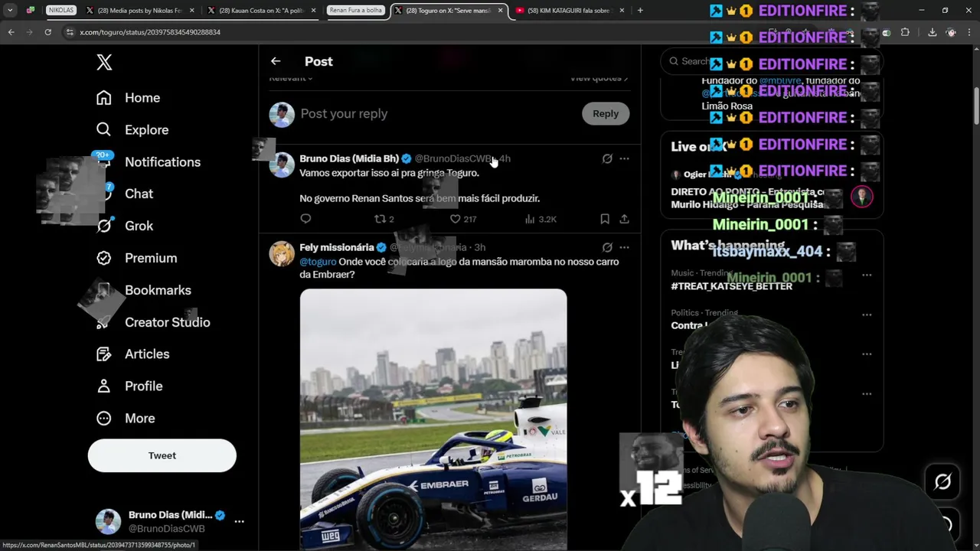This screenshot has height=551, width=980.
Task: Go to Home in the X sidebar
Action: [128, 98]
